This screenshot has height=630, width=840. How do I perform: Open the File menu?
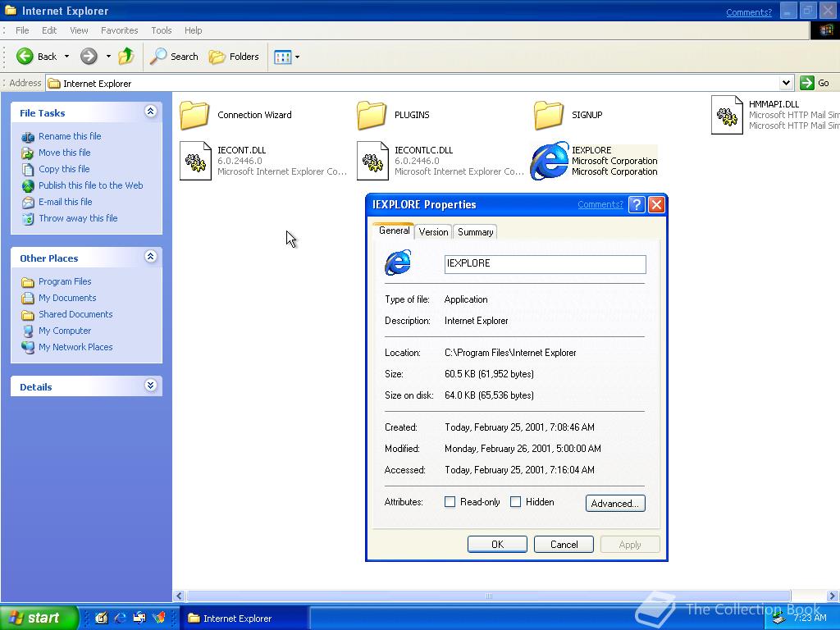(x=22, y=30)
